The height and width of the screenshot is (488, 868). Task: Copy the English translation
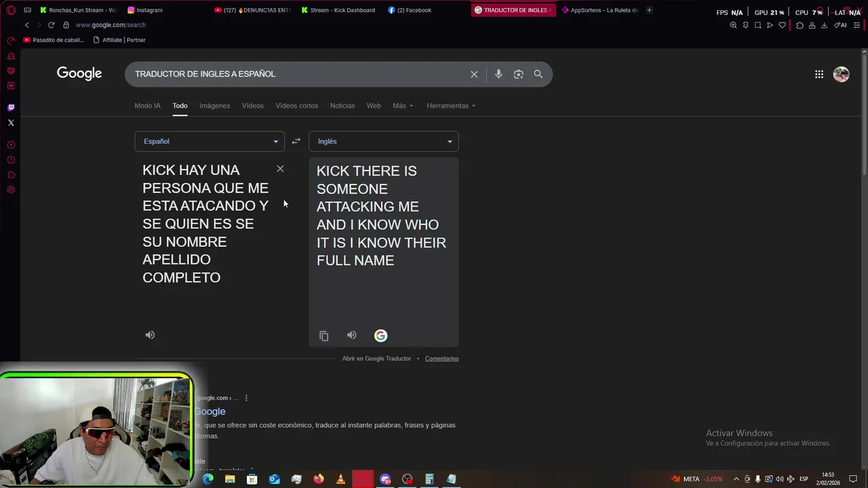pos(323,335)
